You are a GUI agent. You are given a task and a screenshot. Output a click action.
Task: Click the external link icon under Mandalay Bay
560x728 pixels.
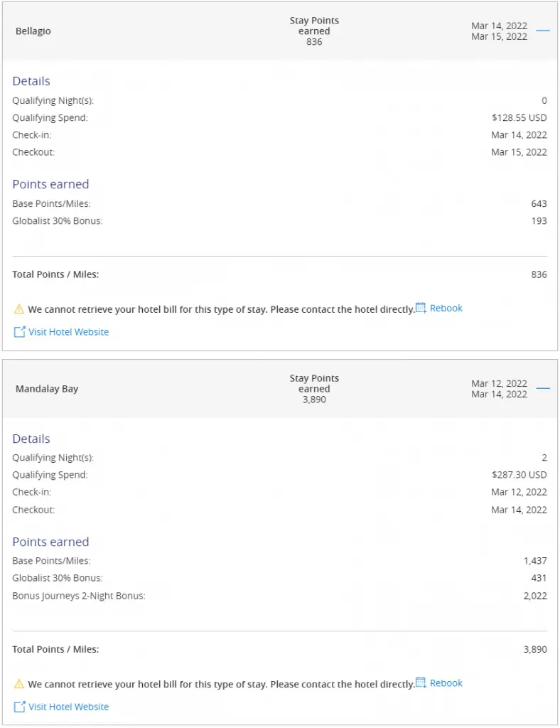(x=20, y=707)
